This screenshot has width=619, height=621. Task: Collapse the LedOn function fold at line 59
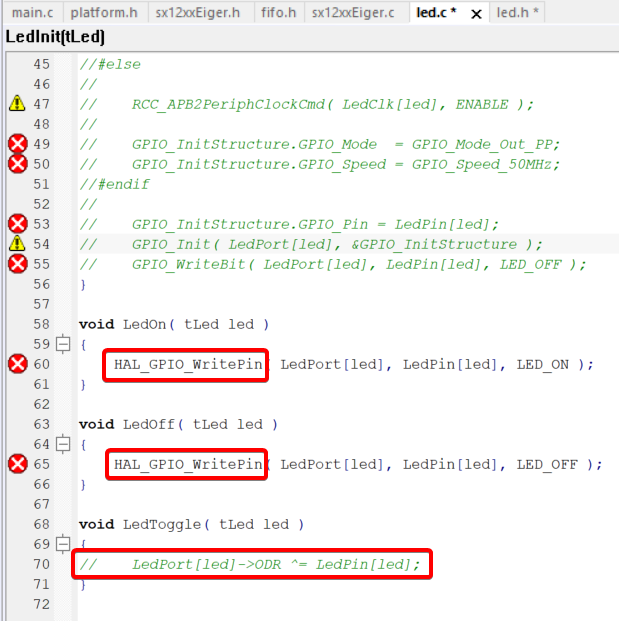pyautogui.click(x=63, y=344)
